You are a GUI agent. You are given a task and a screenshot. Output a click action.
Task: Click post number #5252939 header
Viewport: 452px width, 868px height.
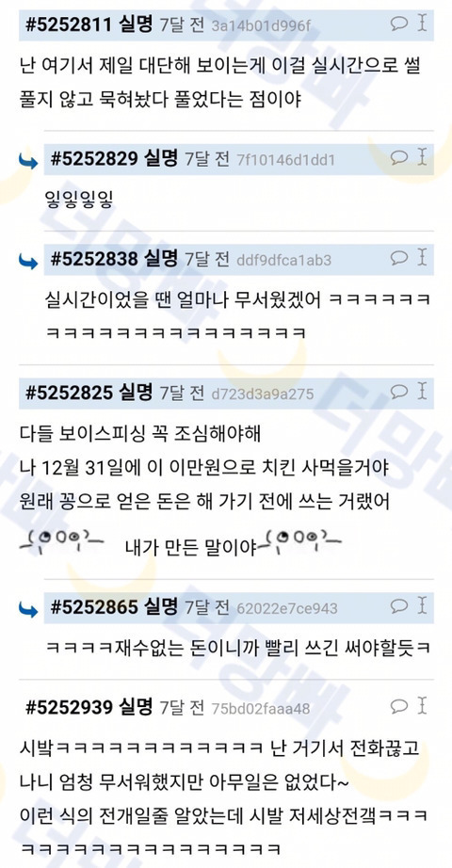(x=70, y=707)
